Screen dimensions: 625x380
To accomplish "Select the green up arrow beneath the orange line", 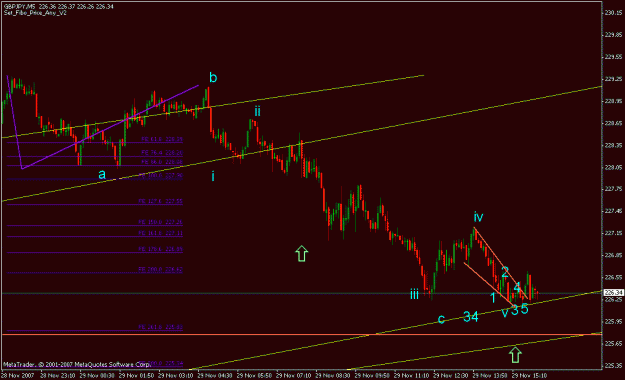I will coord(515,354).
